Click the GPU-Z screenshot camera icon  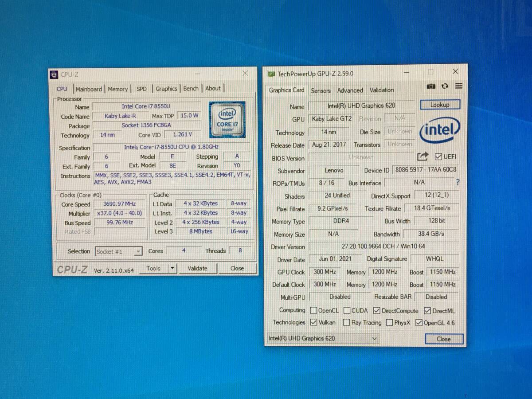(431, 86)
